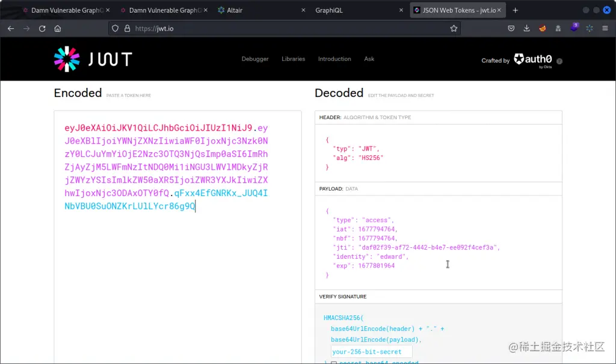Click the HMACSHA256( text
Viewport: 616px width, 364px height.
coord(343,318)
